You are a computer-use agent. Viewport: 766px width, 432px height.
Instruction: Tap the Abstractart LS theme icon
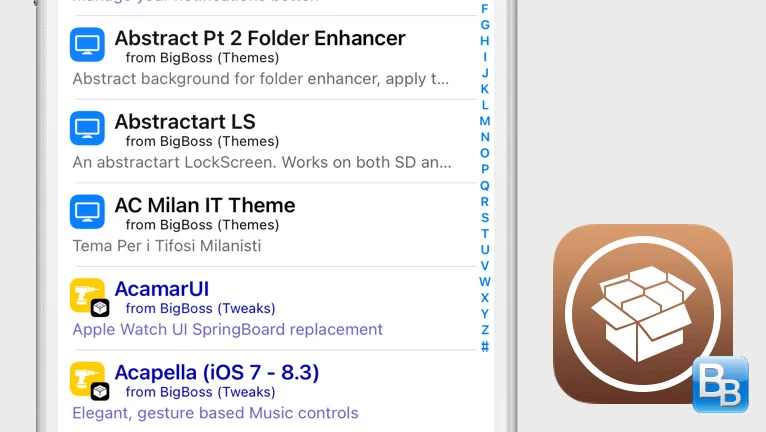coord(87,128)
